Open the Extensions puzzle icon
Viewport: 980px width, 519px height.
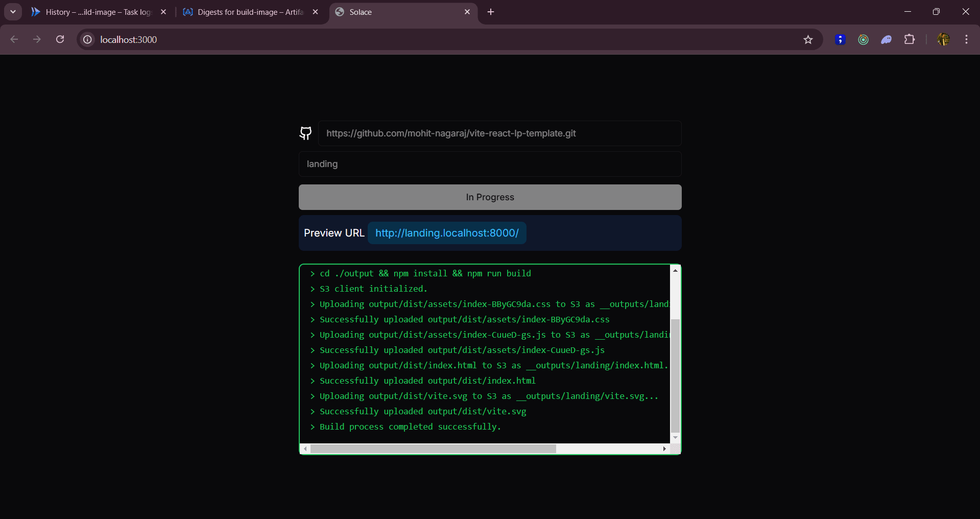pos(909,40)
